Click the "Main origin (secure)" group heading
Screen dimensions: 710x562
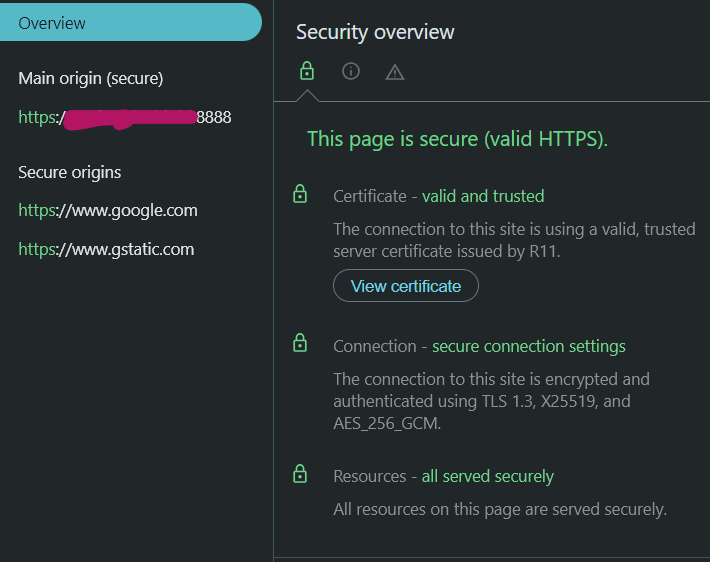point(91,78)
